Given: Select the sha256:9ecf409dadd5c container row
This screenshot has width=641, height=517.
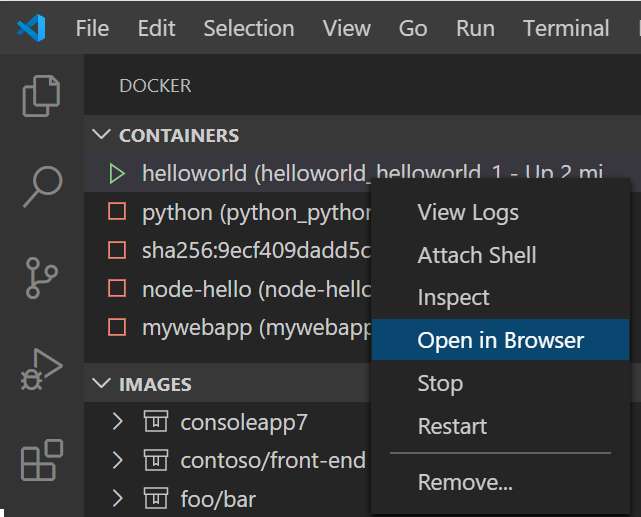Looking at the screenshot, I should click(x=228, y=251).
